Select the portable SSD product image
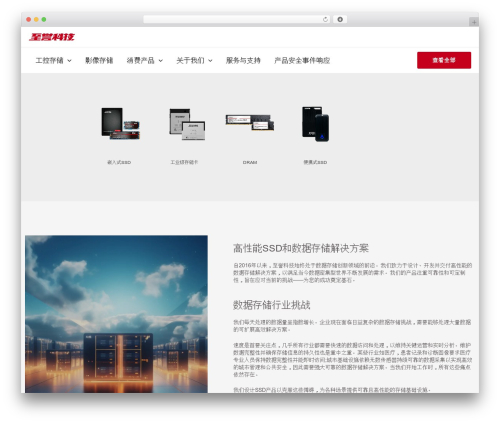500x423 pixels. click(315, 124)
